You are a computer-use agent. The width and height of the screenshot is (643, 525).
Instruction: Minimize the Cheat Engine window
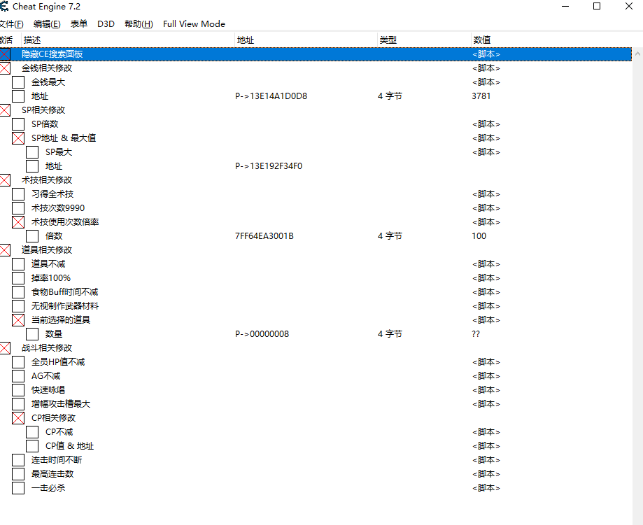point(565,6)
